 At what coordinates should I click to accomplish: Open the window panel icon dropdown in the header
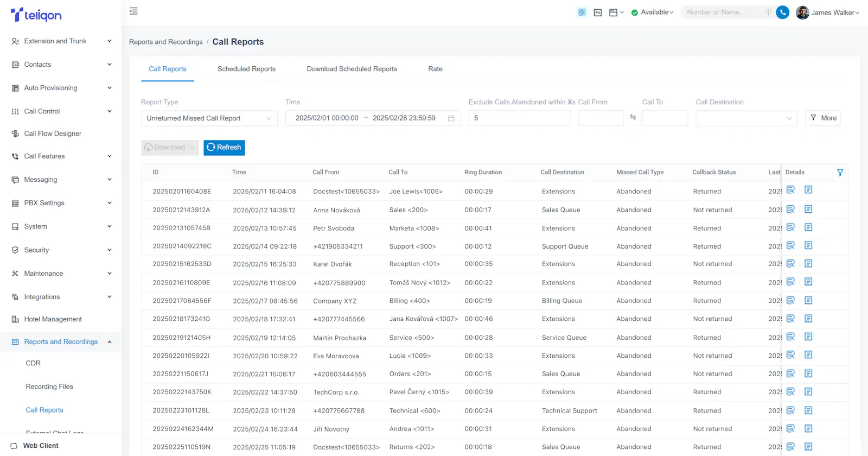pos(617,12)
